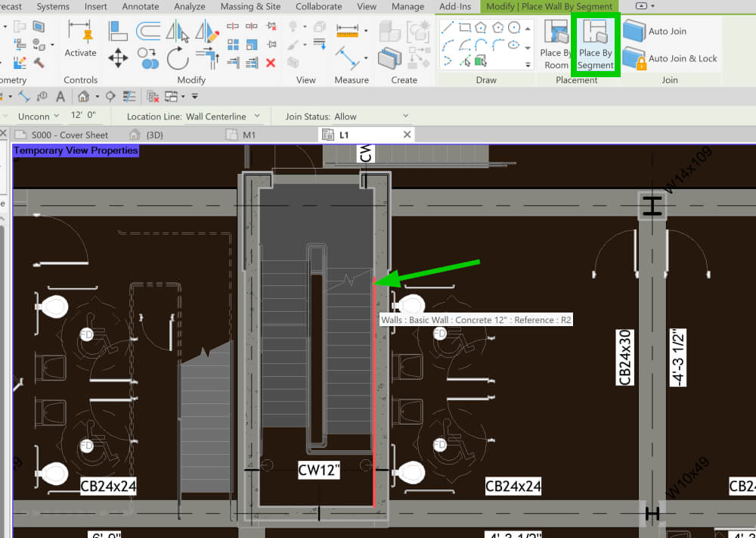The width and height of the screenshot is (756, 538).
Task: Click the Place By Room button
Action: (556, 47)
